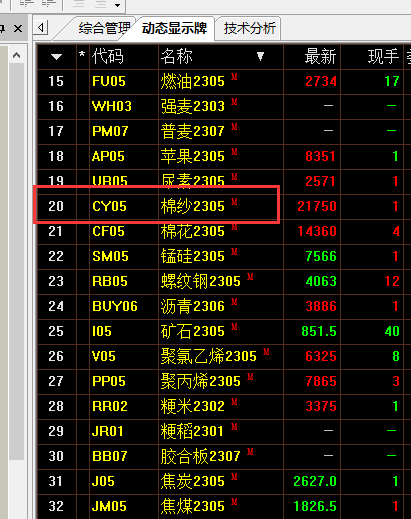This screenshot has width=411, height=519.
Task: Click the asterisk column header
Action: click(82, 55)
